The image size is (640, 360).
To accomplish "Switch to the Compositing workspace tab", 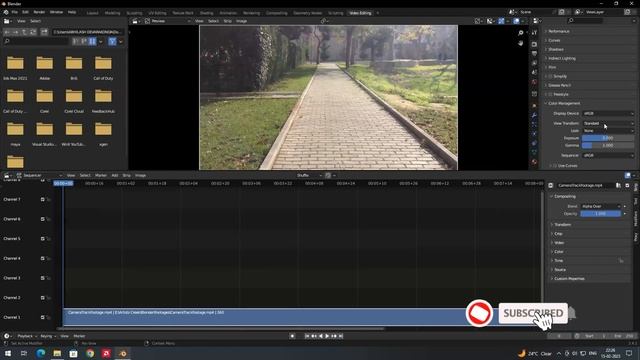I will click(276, 13).
